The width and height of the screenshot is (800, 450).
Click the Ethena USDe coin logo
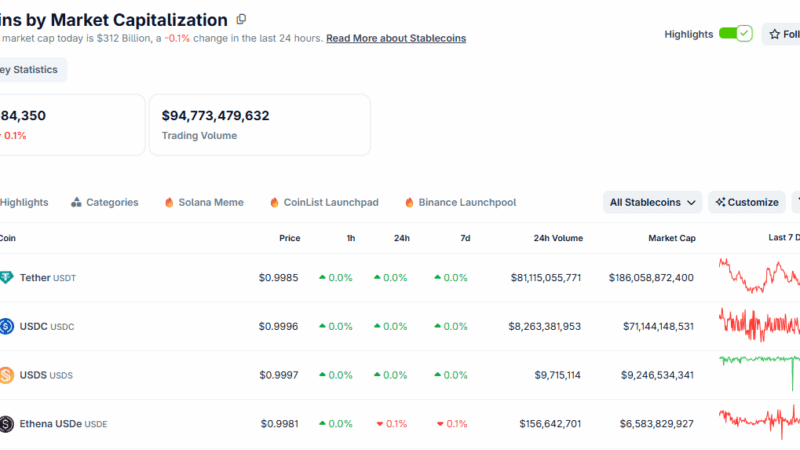pyautogui.click(x=7, y=424)
